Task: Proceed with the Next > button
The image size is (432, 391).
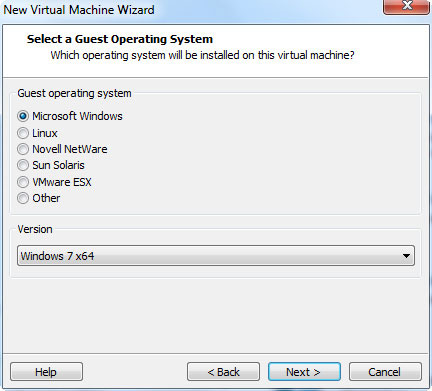Action: coord(304,372)
